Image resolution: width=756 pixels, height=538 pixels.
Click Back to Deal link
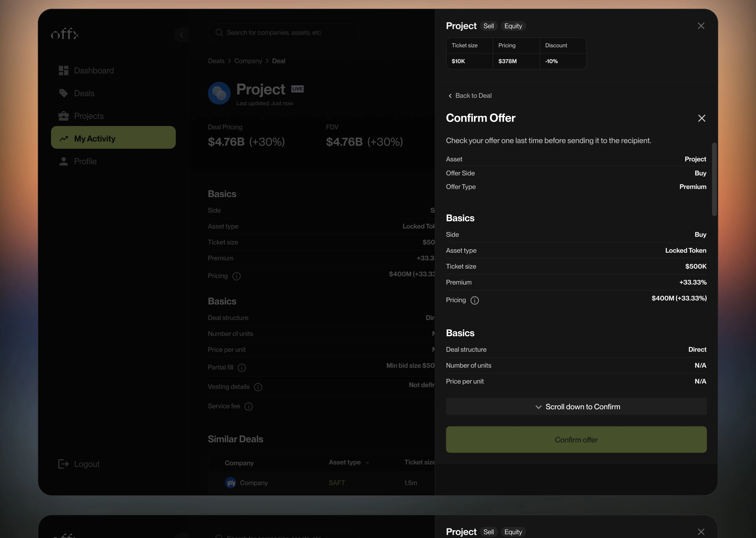469,95
